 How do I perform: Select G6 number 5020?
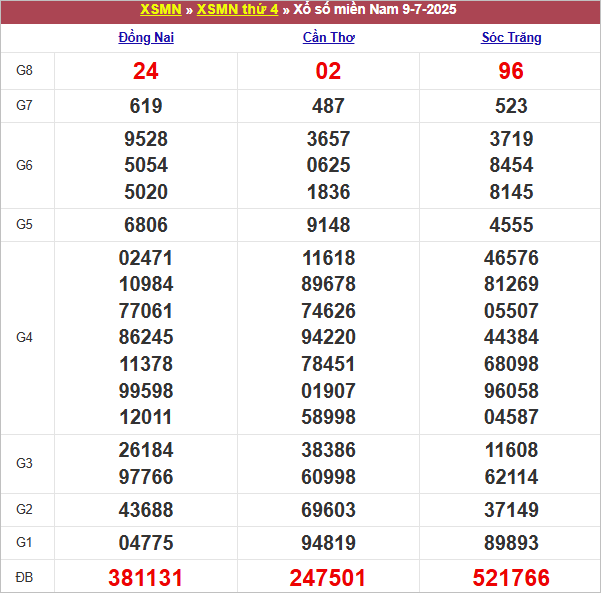[x=146, y=192]
